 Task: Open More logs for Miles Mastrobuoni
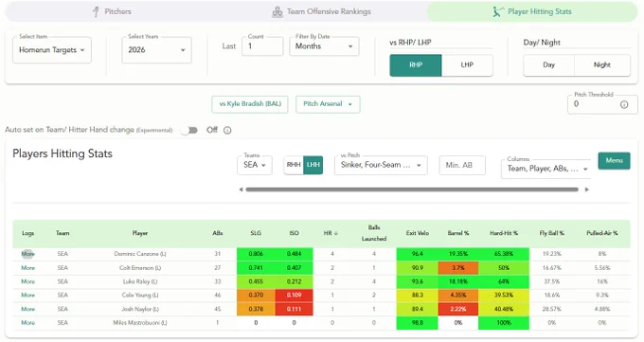pyautogui.click(x=27, y=323)
